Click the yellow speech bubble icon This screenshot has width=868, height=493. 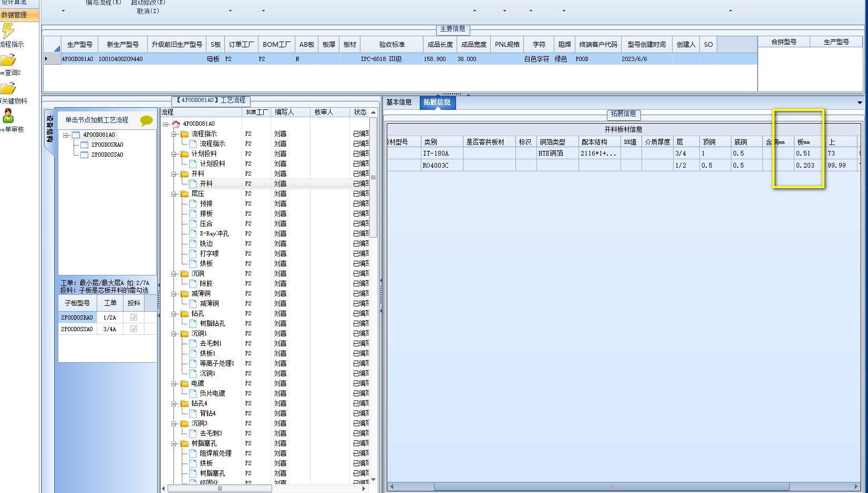click(x=147, y=120)
